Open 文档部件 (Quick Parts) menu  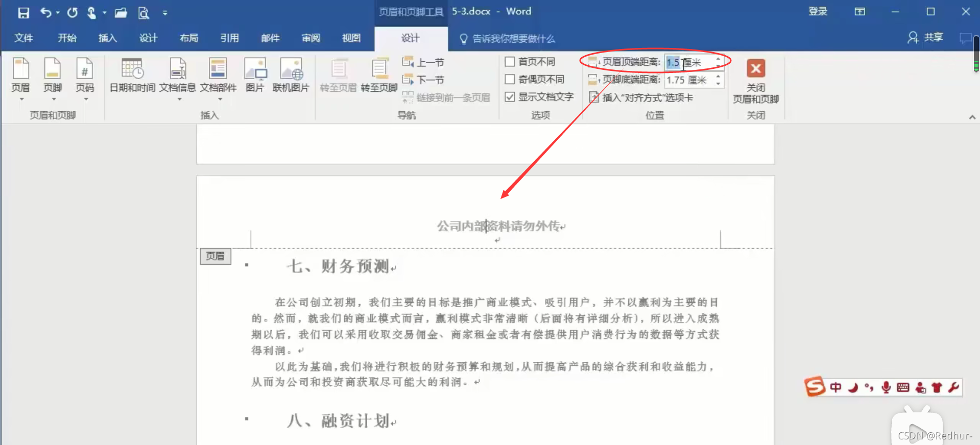(x=218, y=79)
